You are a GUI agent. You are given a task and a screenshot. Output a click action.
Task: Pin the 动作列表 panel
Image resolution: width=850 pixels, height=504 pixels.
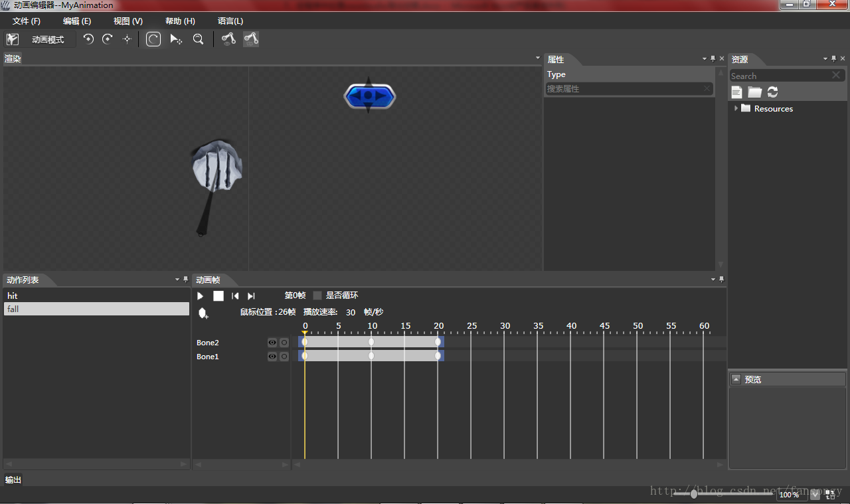coord(185,280)
